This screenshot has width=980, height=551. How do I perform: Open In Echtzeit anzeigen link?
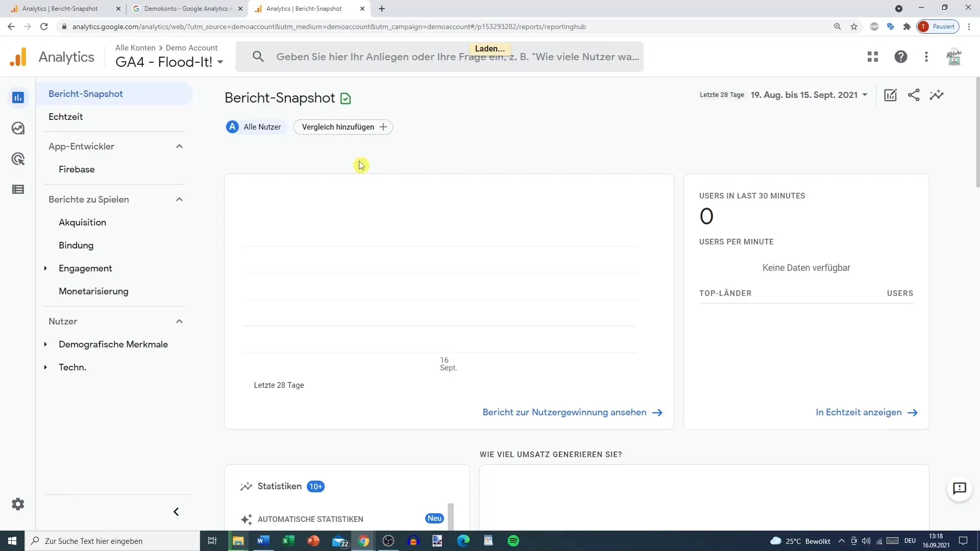coord(867,412)
